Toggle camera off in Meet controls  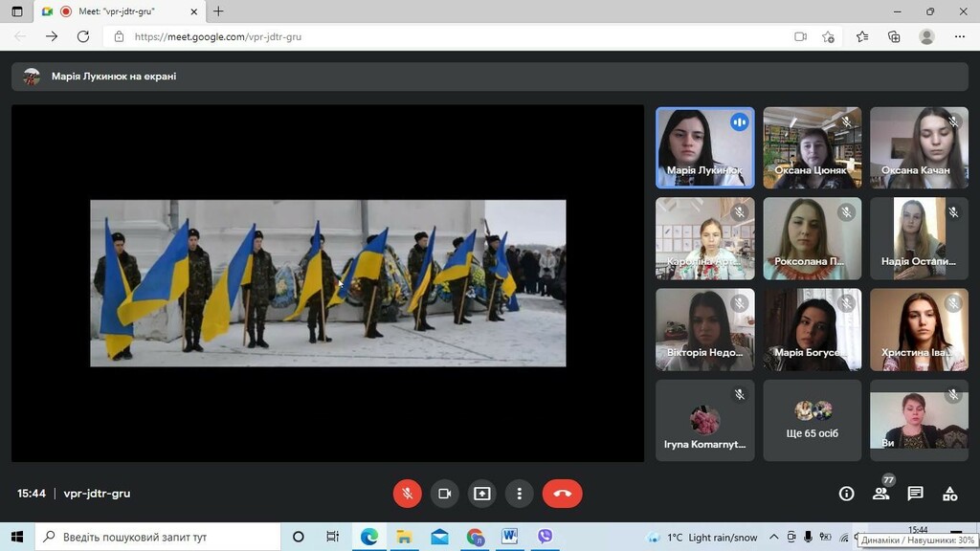click(444, 494)
